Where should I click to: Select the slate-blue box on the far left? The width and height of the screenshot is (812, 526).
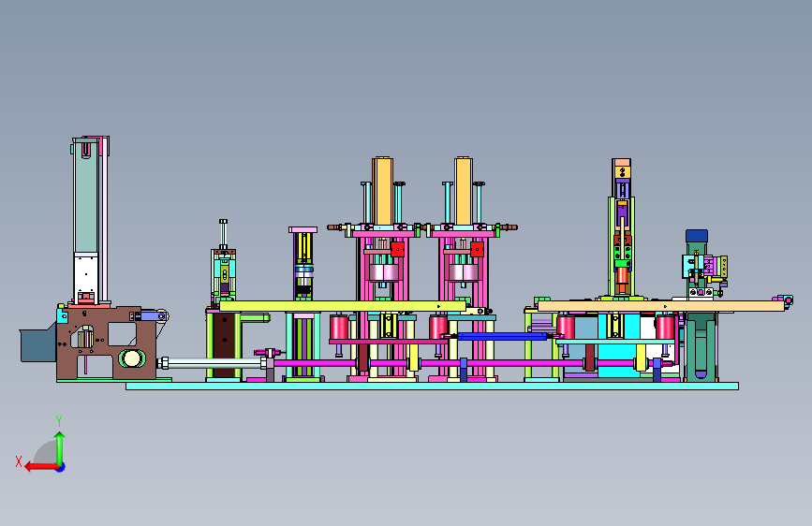point(37,343)
